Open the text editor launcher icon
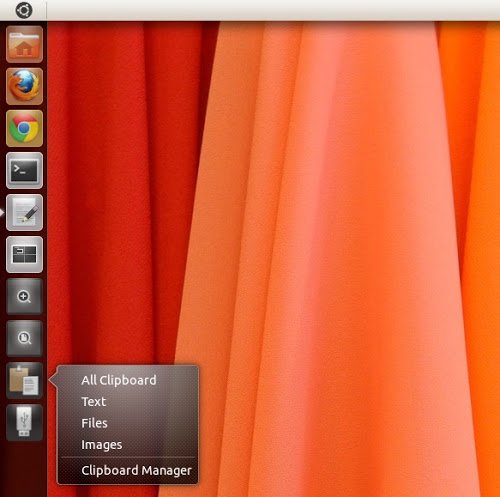The width and height of the screenshot is (500, 497). coord(24,213)
